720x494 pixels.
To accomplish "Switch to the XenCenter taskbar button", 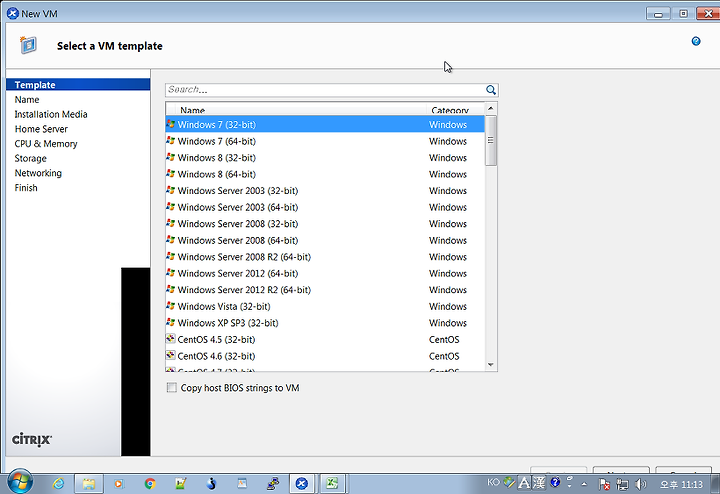I will (302, 483).
